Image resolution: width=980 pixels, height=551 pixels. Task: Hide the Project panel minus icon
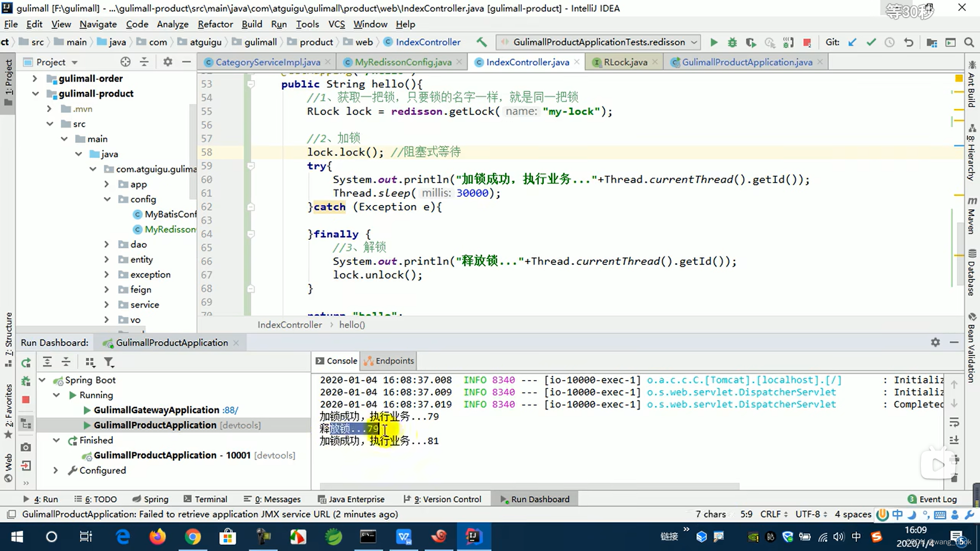[x=186, y=62]
